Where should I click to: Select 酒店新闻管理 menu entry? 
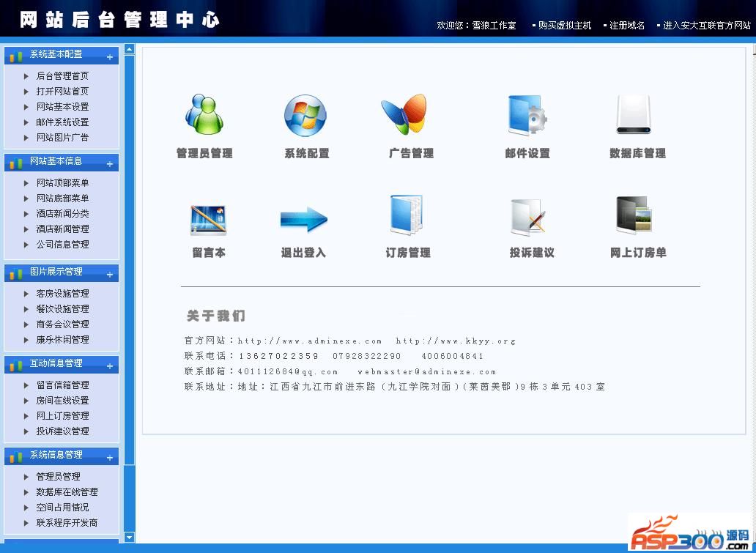(x=63, y=229)
